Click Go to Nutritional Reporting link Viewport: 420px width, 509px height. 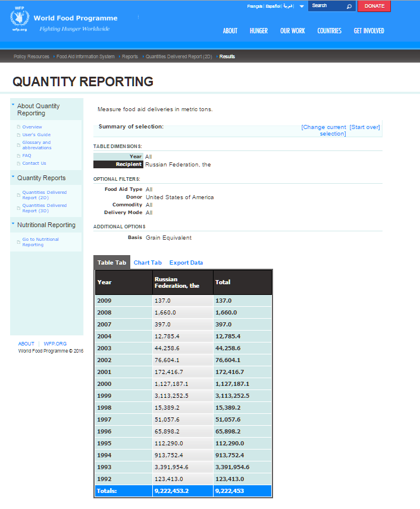point(40,242)
